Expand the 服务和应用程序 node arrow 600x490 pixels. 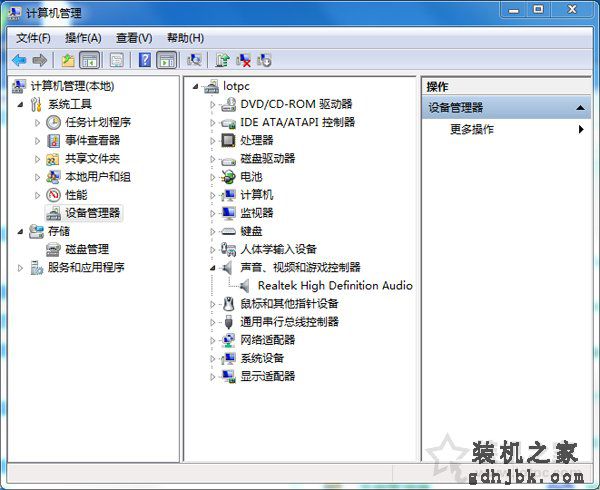click(20, 268)
